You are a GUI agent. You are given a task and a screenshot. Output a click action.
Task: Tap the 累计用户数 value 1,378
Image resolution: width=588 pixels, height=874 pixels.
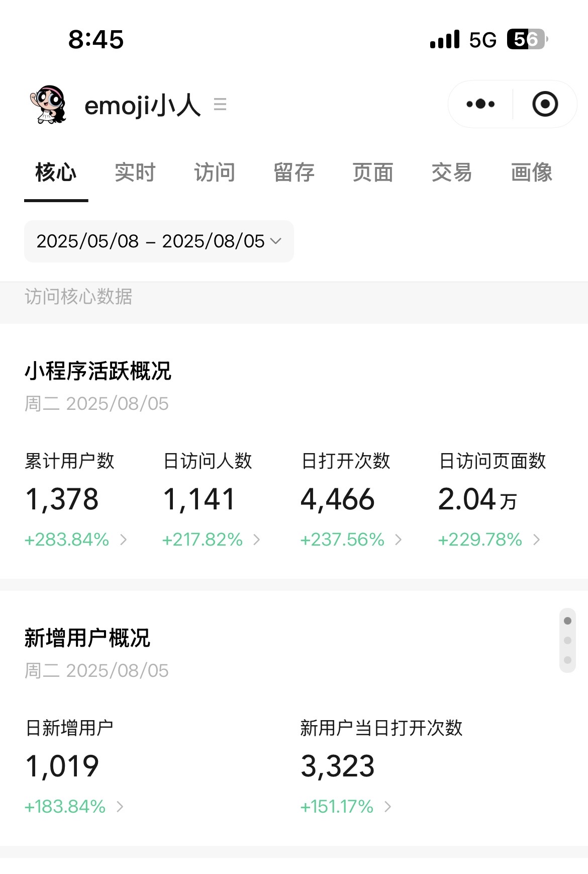tap(62, 499)
